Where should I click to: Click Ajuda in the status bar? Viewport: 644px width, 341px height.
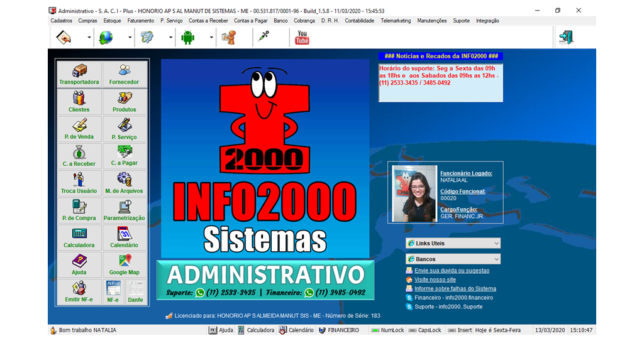(221, 330)
